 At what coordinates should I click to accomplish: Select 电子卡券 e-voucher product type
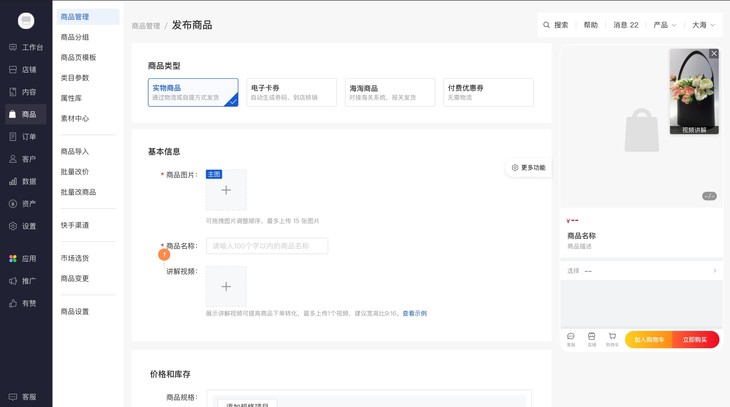pos(291,92)
